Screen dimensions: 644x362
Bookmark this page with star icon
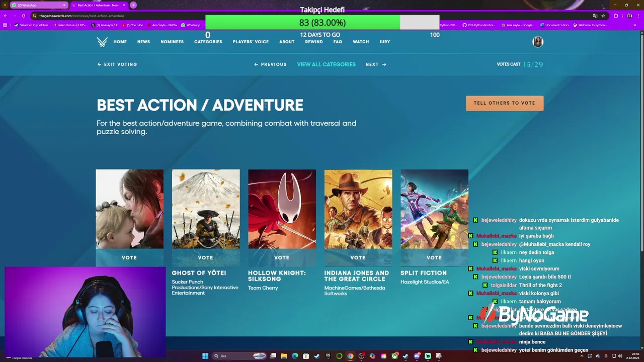[603, 16]
